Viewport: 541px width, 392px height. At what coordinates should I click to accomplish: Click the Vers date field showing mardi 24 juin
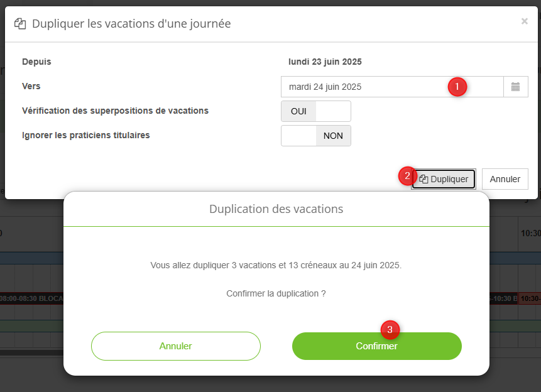pyautogui.click(x=392, y=87)
